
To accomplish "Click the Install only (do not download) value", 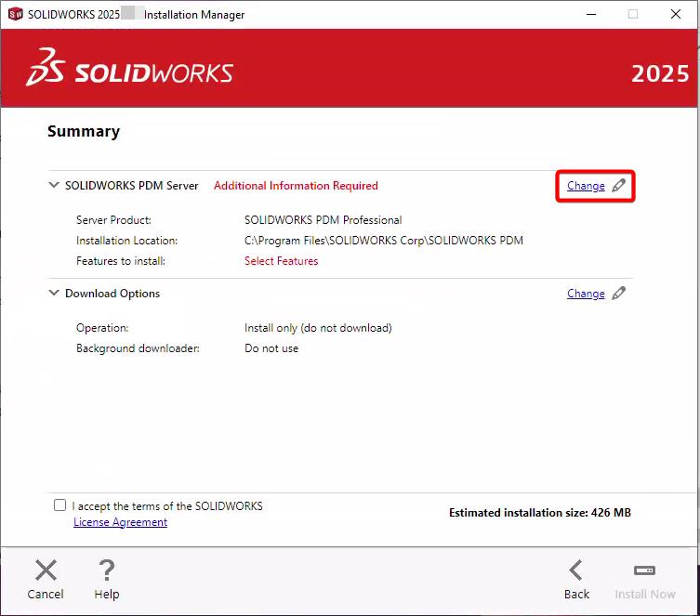I will [x=318, y=328].
